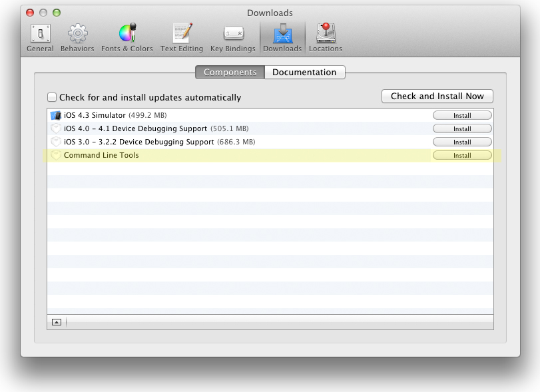Click the green zoom window button
540x392 pixels.
point(57,13)
